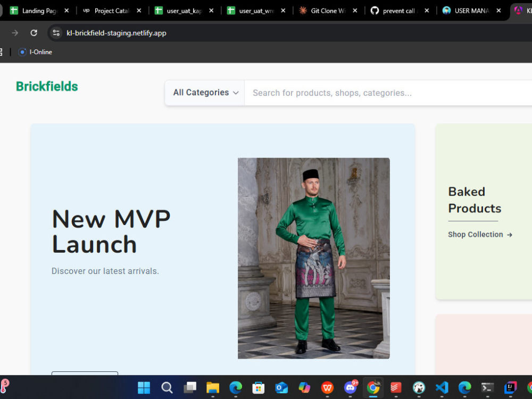Open the round avatar app beside Todoist

(419, 387)
